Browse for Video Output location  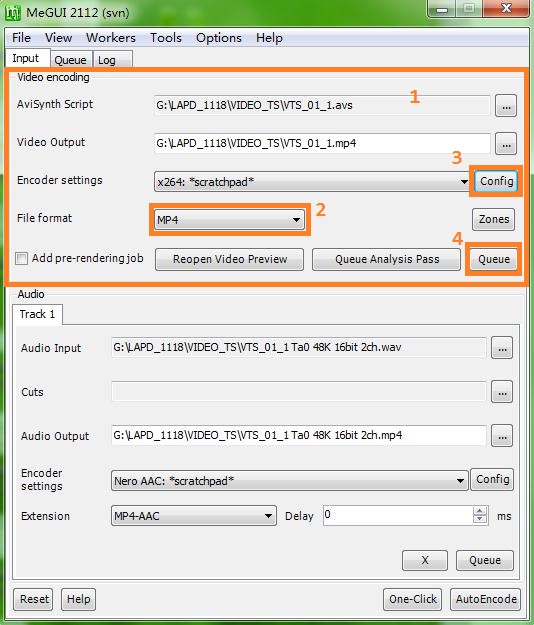pyautogui.click(x=506, y=144)
